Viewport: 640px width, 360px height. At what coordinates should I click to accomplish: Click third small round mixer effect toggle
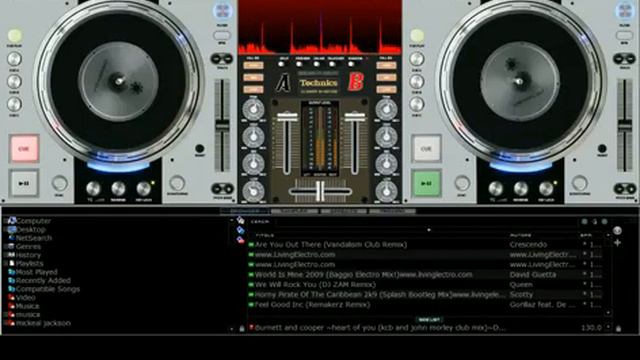click(x=316, y=64)
